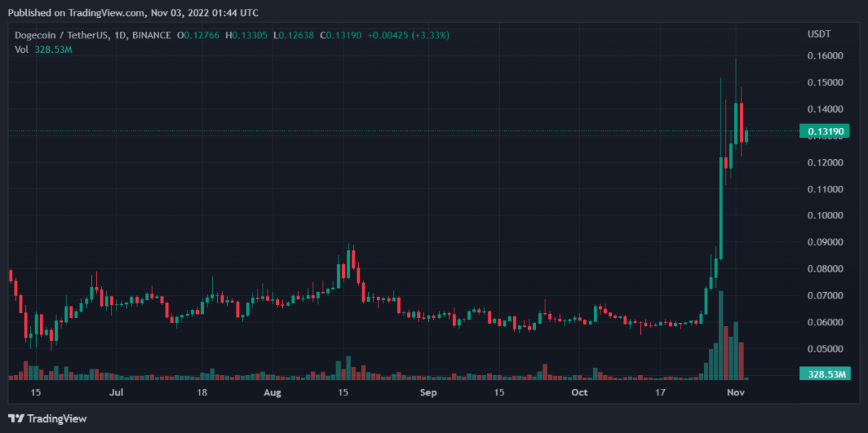Click the 328.53M volume tag on price axis
Viewport: 868px width, 433px height.
point(824,374)
